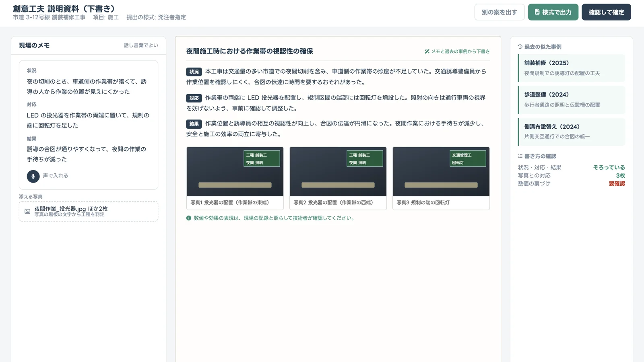Click the draft title 夜間施工時における作業帯の視認性の確保
This screenshot has width=644, height=362.
coord(250,51)
